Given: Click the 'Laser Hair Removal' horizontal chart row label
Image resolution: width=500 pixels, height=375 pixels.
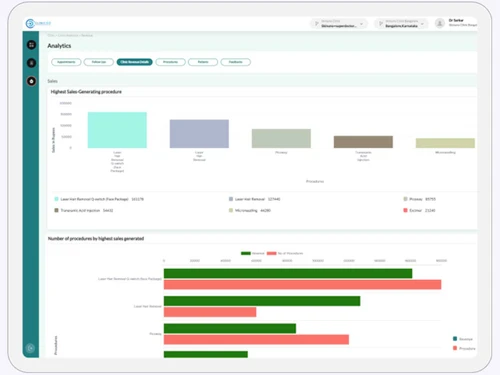Looking at the screenshot, I should (148, 306).
